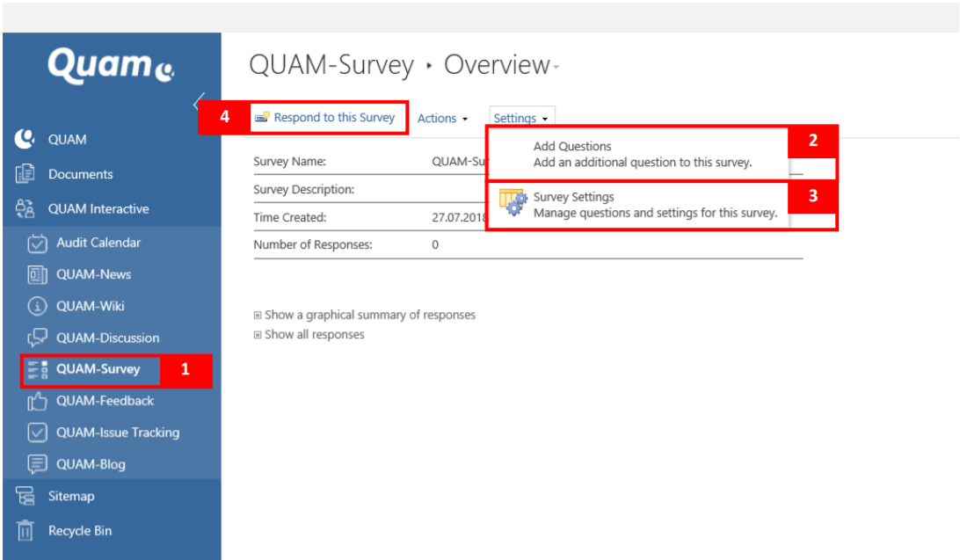Screen dimensions: 960x560
Task: Open the Settings dropdown menu
Action: 521,118
